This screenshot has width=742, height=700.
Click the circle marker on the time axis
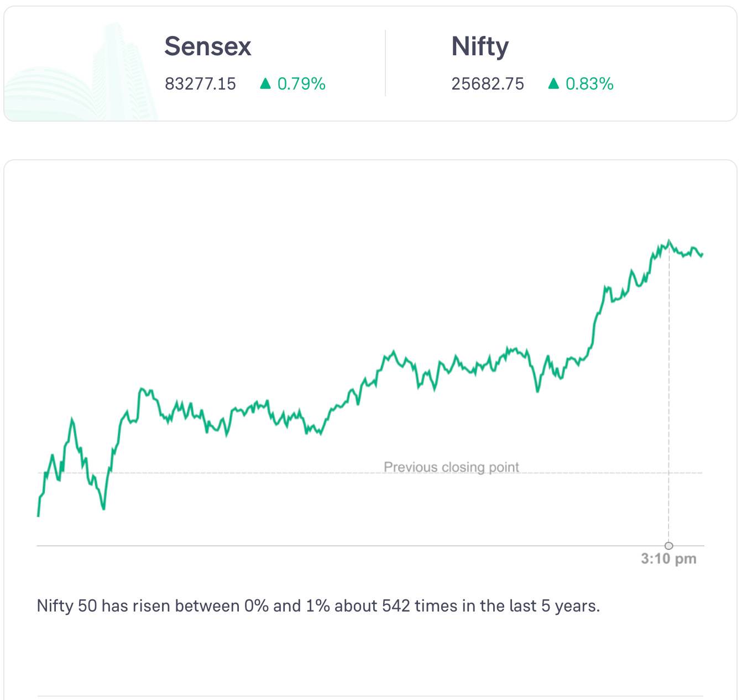[669, 546]
